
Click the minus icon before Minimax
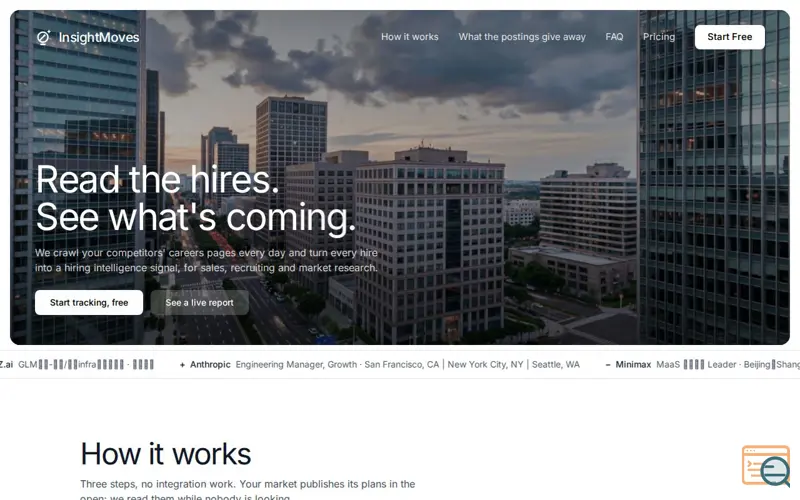[608, 365]
